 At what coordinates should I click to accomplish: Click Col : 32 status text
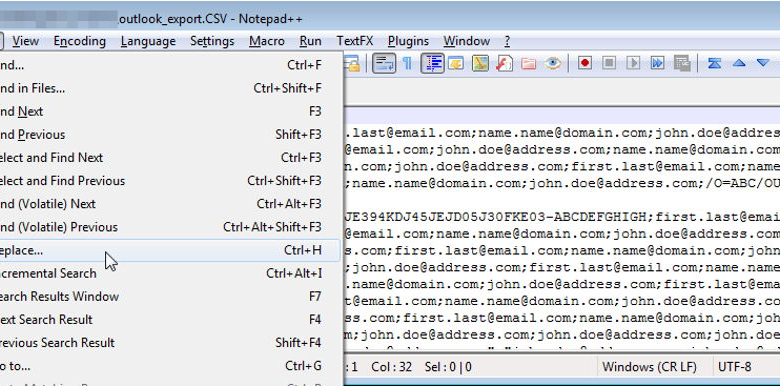(391, 367)
